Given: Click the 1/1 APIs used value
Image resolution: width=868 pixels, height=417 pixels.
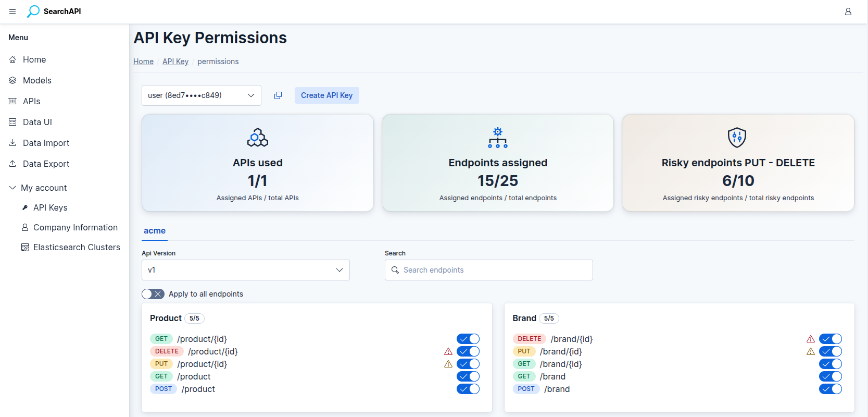Looking at the screenshot, I should [258, 181].
